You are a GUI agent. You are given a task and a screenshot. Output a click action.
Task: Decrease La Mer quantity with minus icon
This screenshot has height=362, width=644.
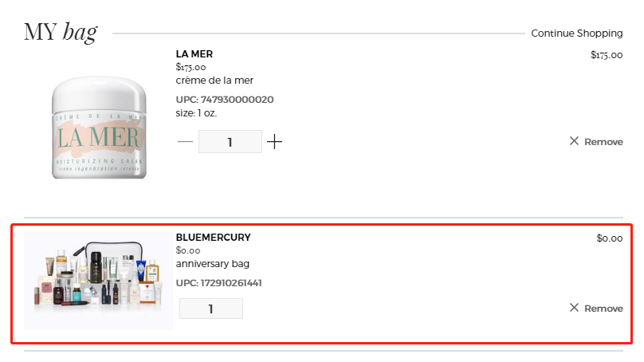tap(185, 142)
